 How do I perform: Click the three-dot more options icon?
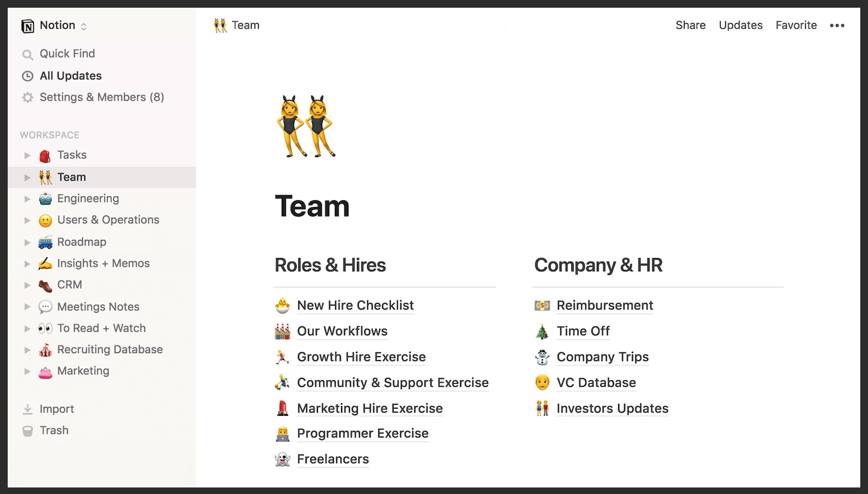837,25
